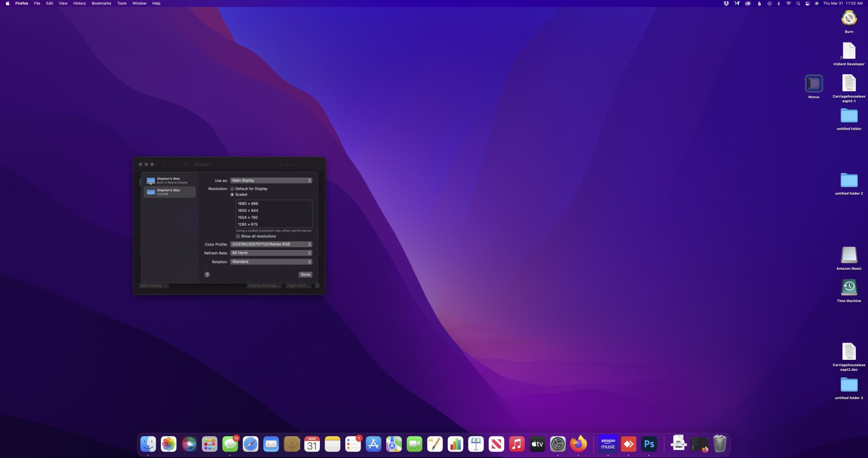Screen dimensions: 868x458
Task: Open the Use as dropdown
Action: [x=271, y=180]
